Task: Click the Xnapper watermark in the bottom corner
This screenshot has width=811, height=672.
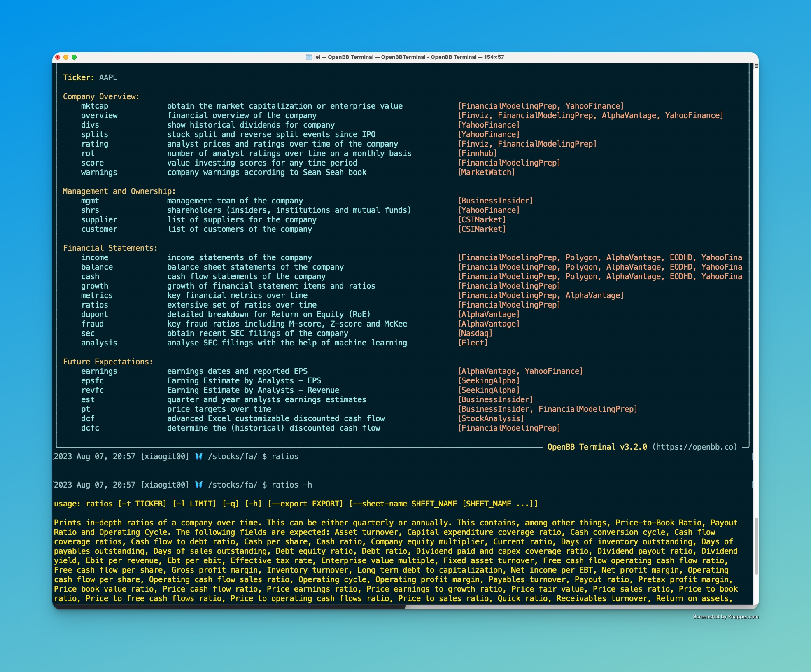Action: (725, 617)
